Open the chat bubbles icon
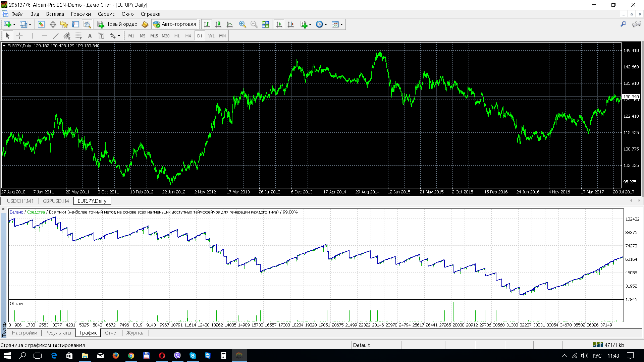 636,24
